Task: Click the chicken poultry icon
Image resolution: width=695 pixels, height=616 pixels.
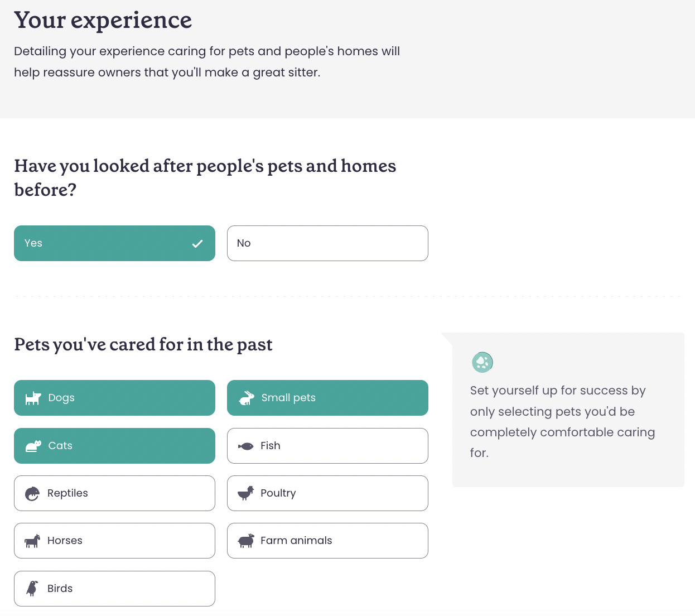Action: [246, 493]
